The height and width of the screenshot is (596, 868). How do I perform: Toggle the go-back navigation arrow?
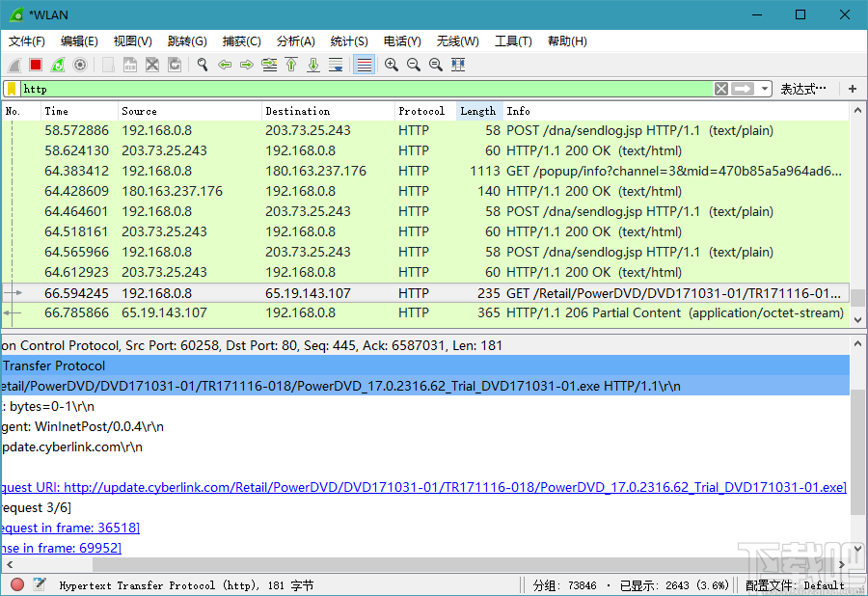click(225, 64)
